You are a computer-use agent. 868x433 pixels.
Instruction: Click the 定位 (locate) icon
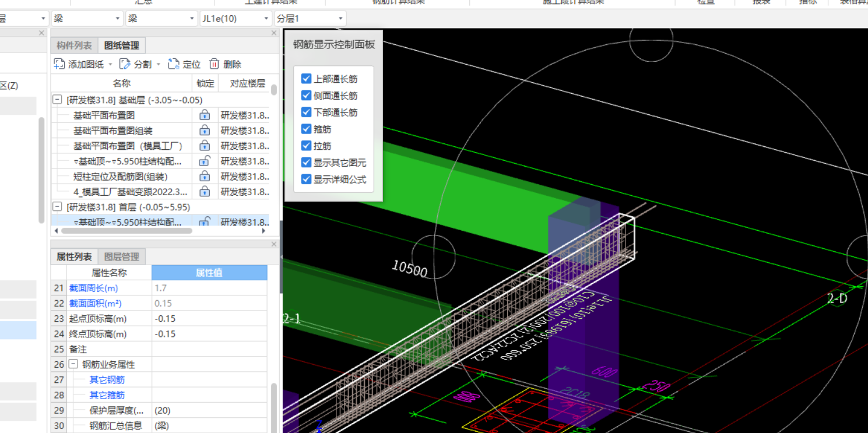(x=174, y=64)
